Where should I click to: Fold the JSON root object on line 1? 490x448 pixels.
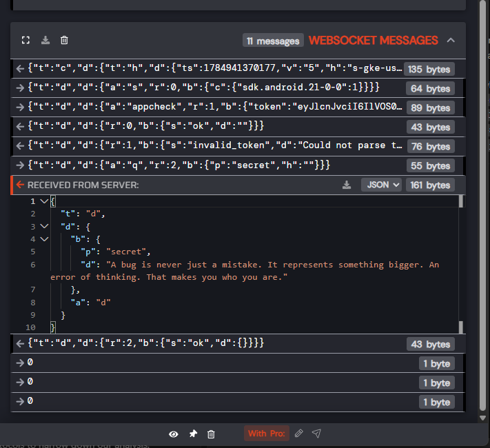click(44, 201)
